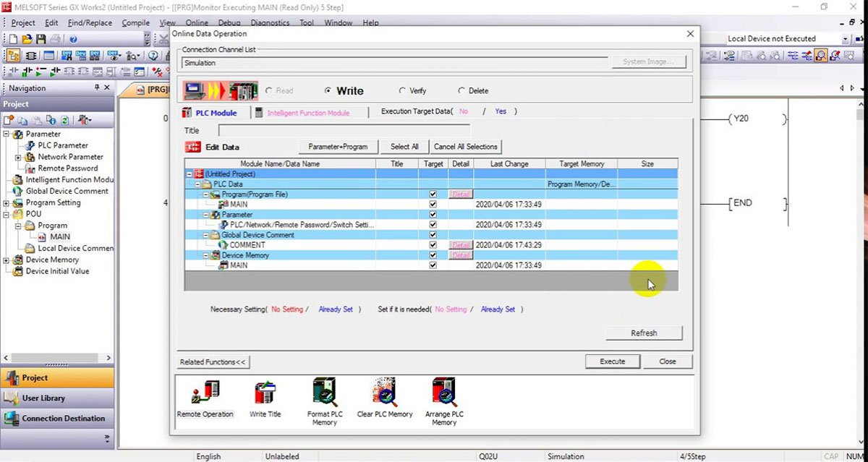Click the highlighted monitor magnifier icon at right toolbar
Image resolution: width=868 pixels, height=462 pixels.
click(821, 56)
